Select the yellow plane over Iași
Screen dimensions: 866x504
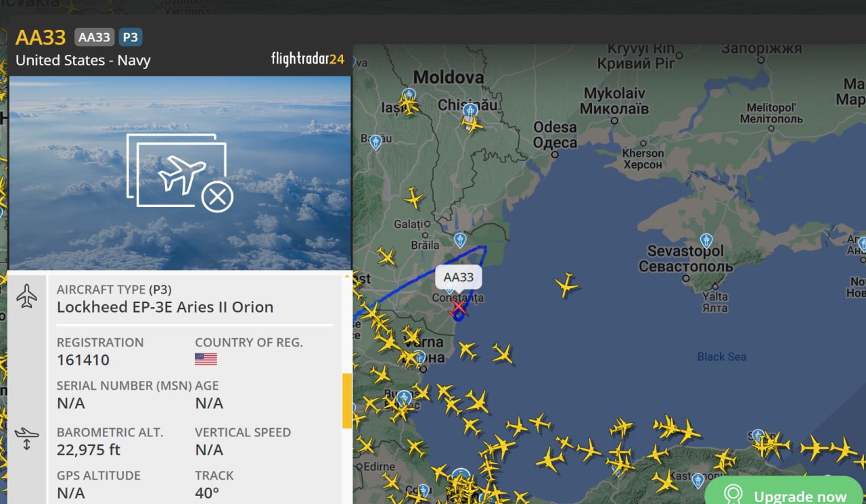pyautogui.click(x=408, y=106)
